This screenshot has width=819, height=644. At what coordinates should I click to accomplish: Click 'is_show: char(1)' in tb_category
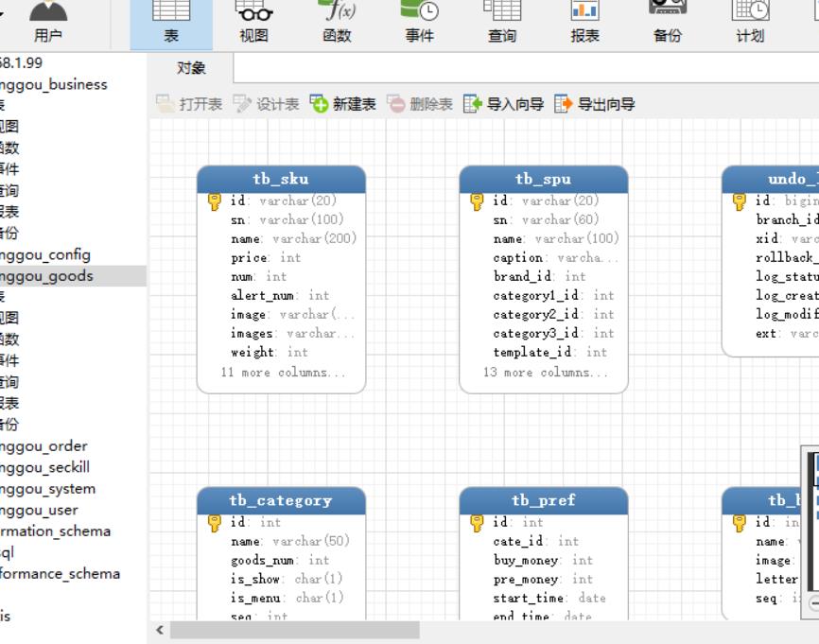pyautogui.click(x=287, y=580)
